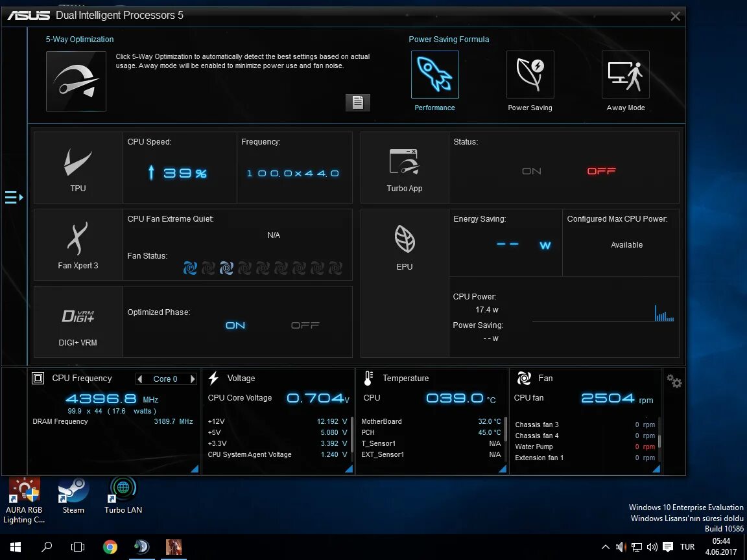Viewport: 747px width, 560px height.
Task: Click the CPU Power history graph
Action: click(602, 313)
